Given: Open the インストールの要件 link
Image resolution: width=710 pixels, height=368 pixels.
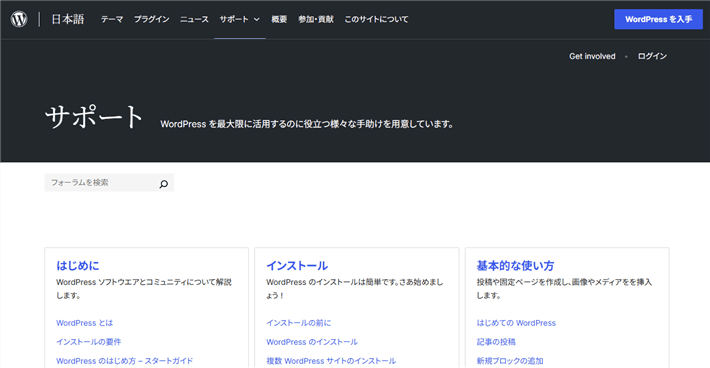Looking at the screenshot, I should point(88,342).
